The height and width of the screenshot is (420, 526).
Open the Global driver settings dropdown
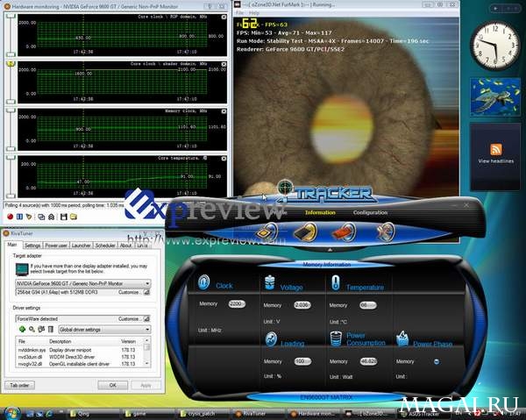point(147,330)
